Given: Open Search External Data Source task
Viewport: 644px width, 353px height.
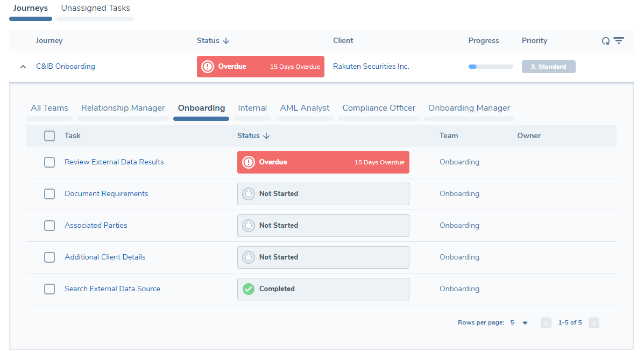Looking at the screenshot, I should (112, 289).
